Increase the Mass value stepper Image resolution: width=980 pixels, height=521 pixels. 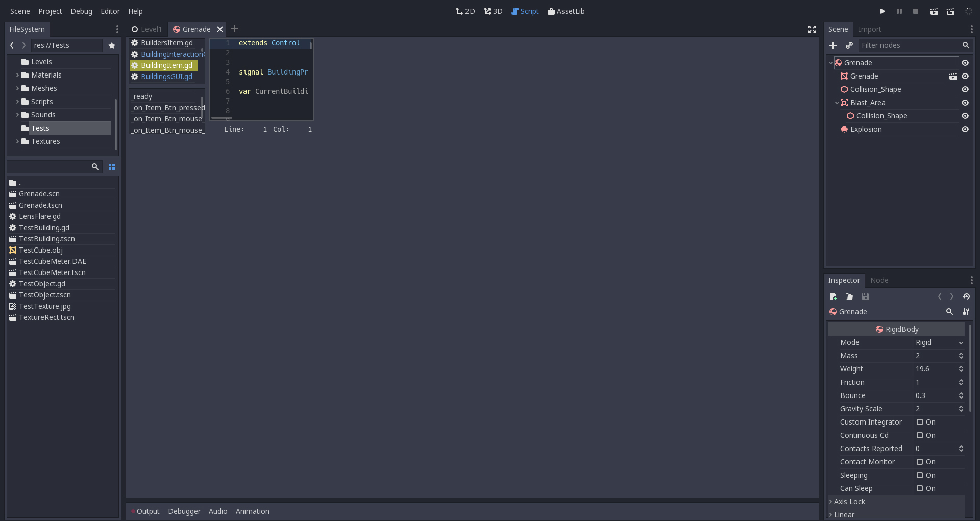961,354
